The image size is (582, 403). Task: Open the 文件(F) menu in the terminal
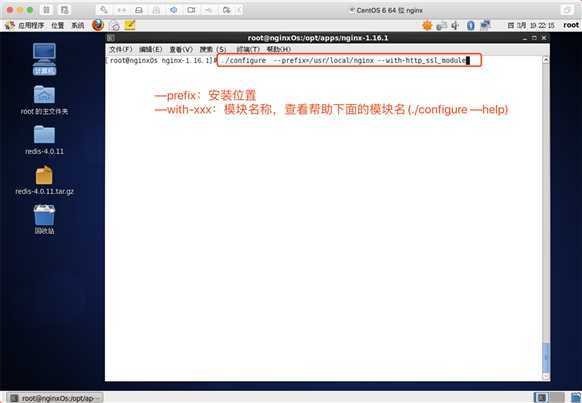[x=120, y=49]
